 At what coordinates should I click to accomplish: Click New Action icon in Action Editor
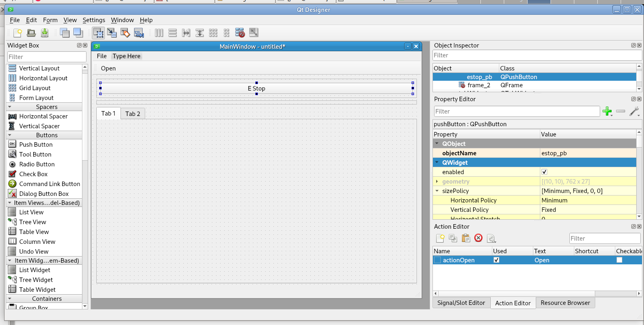coord(440,238)
